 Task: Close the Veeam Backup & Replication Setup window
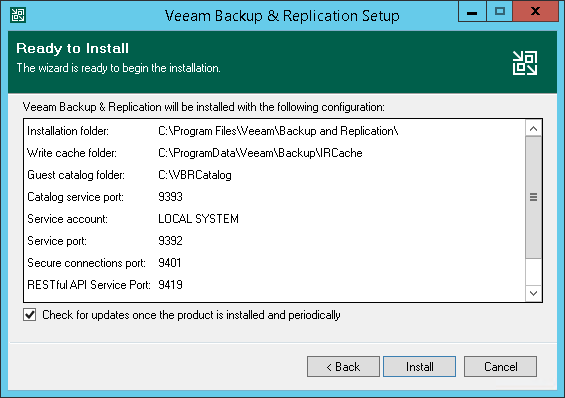tap(535, 12)
